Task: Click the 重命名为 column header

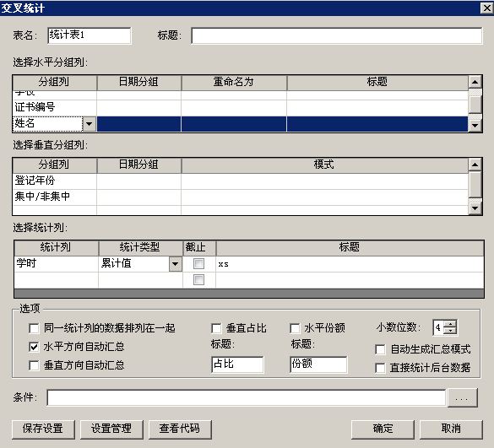Action: coord(234,83)
